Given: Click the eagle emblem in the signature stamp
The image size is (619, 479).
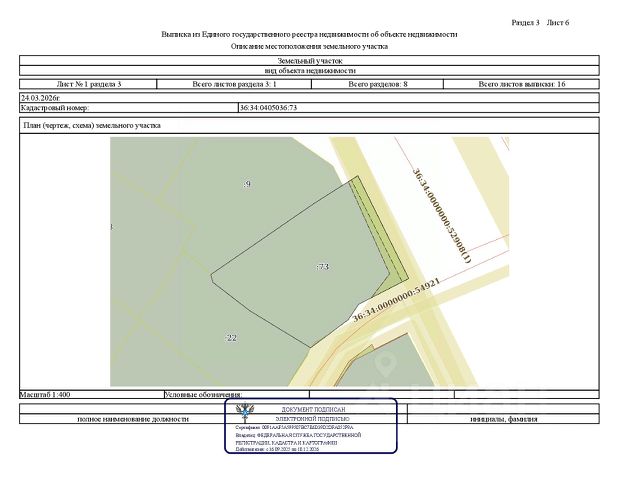Looking at the screenshot, I should [x=245, y=413].
